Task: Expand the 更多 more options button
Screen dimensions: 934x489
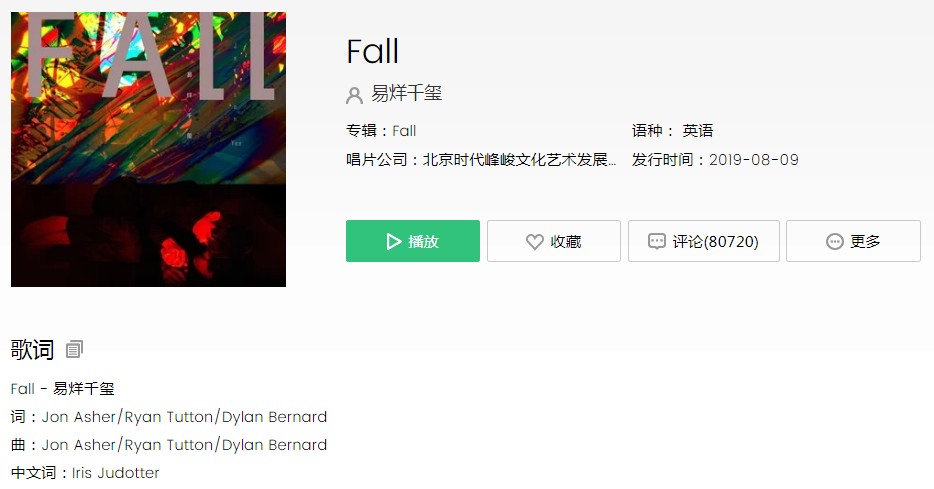Action: [x=853, y=241]
